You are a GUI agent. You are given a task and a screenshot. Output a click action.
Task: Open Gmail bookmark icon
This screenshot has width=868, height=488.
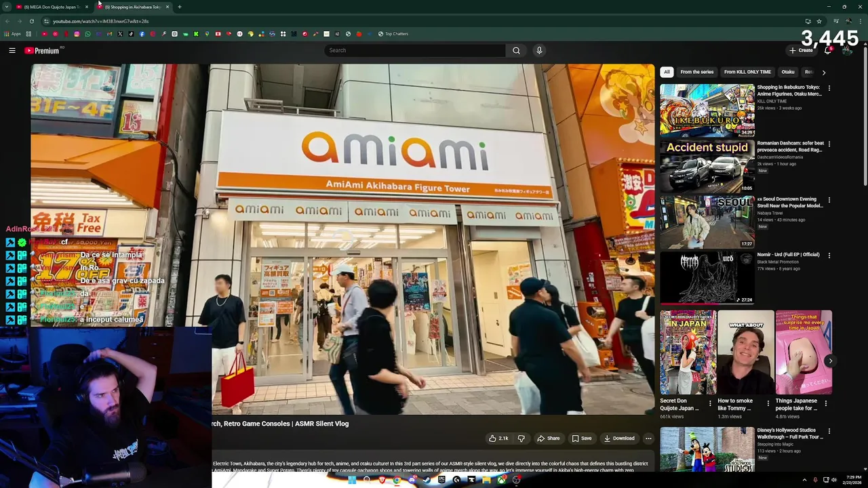coord(109,34)
